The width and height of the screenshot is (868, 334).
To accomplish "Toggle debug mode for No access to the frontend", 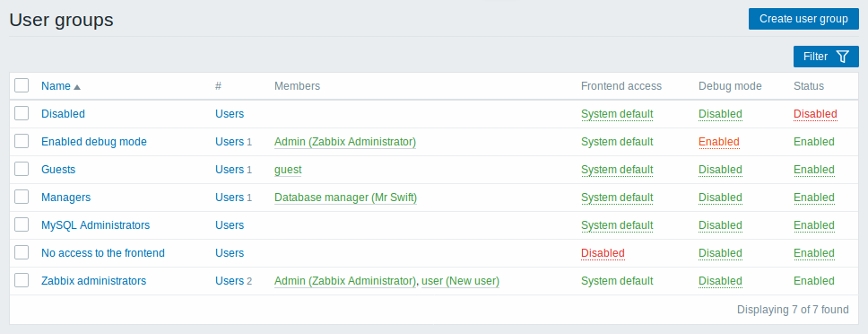I will pyautogui.click(x=720, y=253).
